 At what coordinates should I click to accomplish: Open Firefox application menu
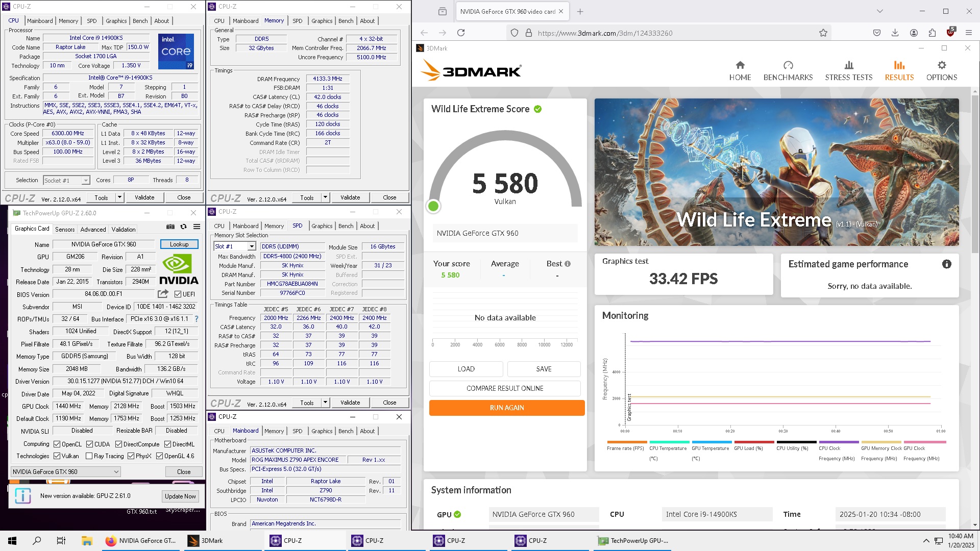[x=969, y=33]
